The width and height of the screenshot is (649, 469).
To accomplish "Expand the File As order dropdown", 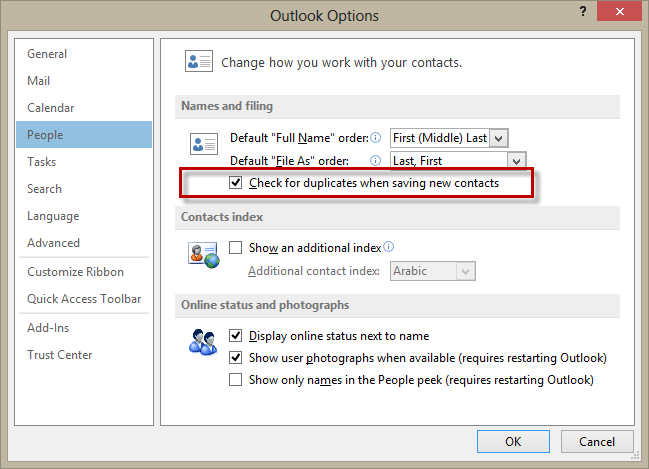I will point(516,160).
